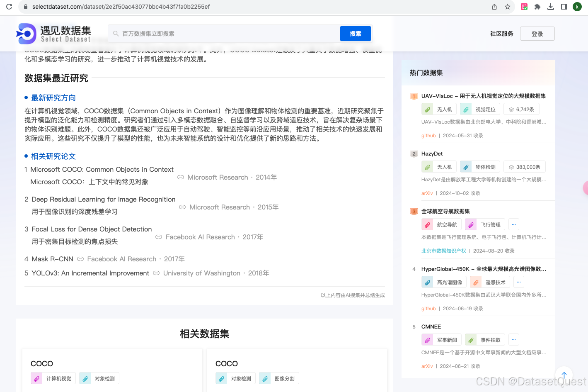The height and width of the screenshot is (392, 588).
Task: Open the 社区服务 menu item
Action: coord(502,34)
